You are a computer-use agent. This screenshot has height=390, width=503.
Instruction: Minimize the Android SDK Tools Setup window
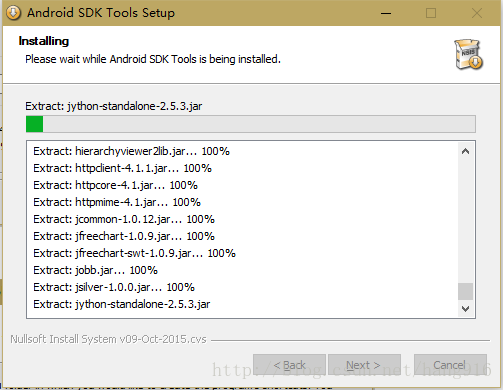(386, 13)
